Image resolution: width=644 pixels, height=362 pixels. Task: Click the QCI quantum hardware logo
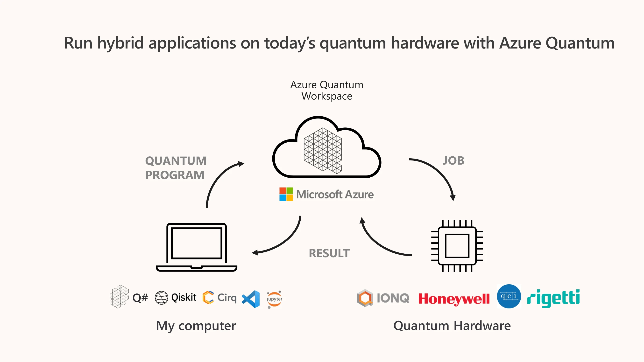click(x=508, y=298)
